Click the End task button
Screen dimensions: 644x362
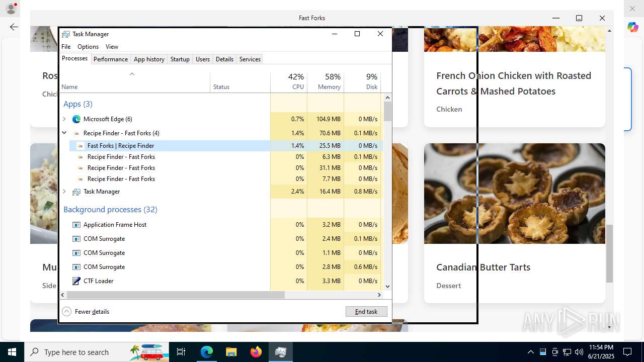[366, 312]
